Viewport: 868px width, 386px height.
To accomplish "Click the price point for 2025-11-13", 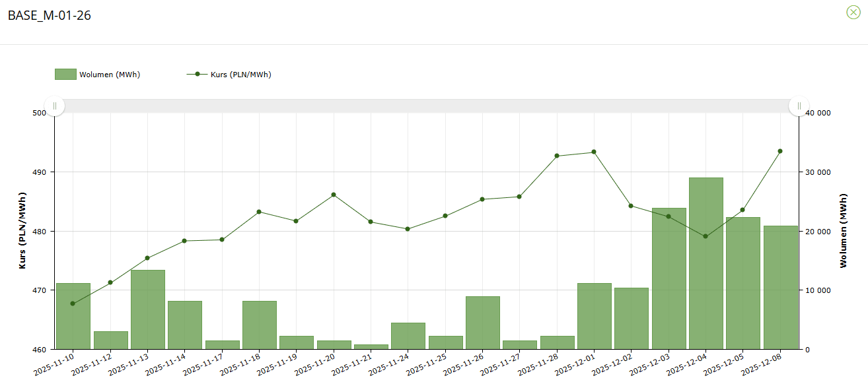I will (147, 258).
